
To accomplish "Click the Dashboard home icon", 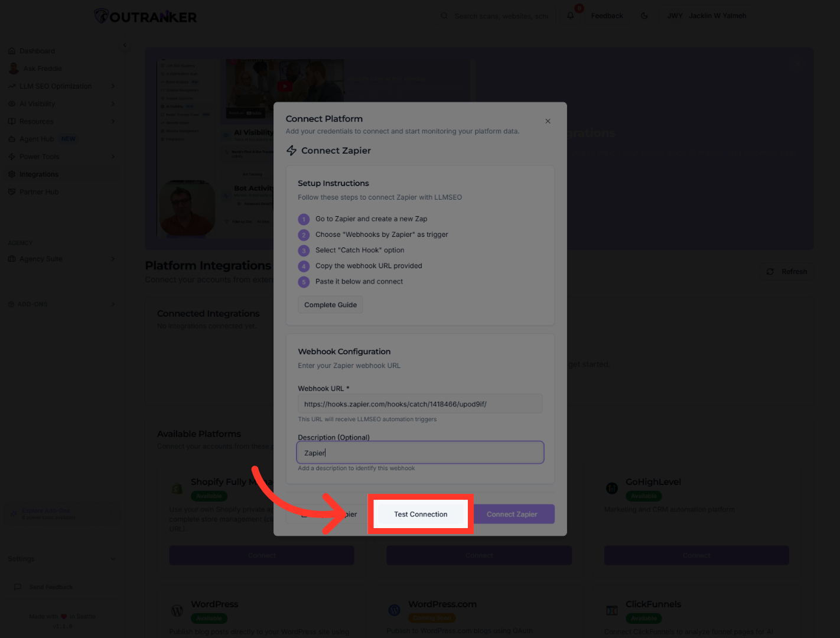I will pos(12,51).
